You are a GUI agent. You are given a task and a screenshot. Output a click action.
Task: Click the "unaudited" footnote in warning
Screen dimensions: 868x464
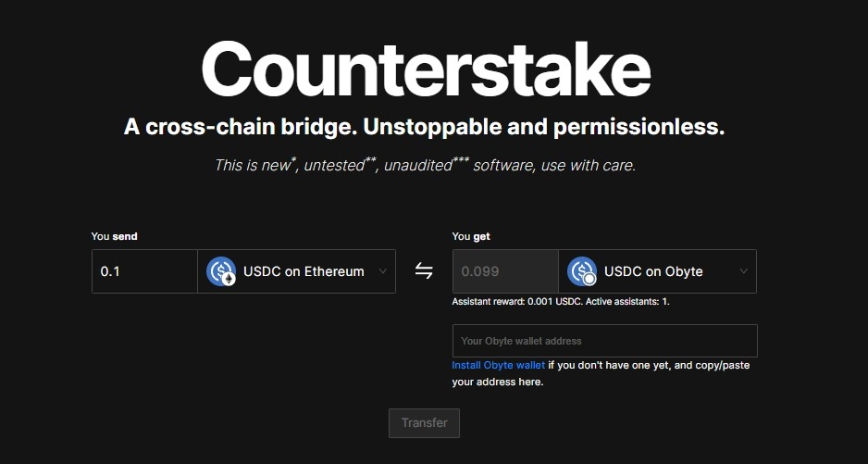(x=418, y=166)
